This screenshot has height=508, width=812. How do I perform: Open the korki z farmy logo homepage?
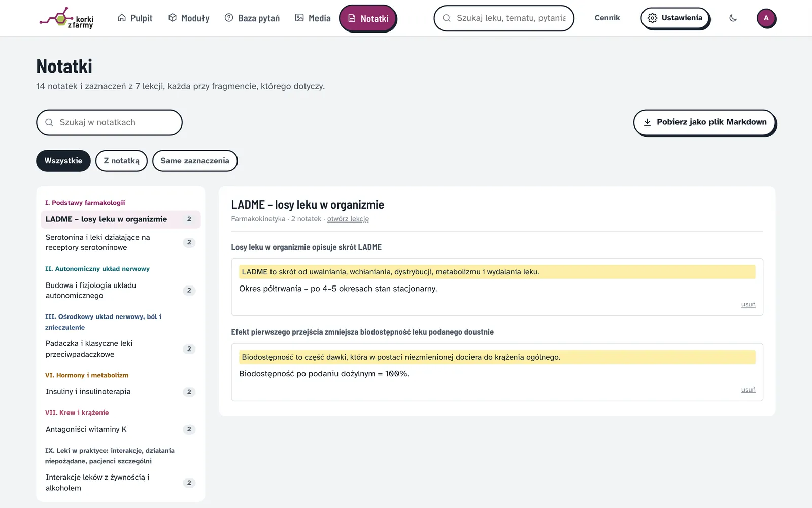[66, 18]
